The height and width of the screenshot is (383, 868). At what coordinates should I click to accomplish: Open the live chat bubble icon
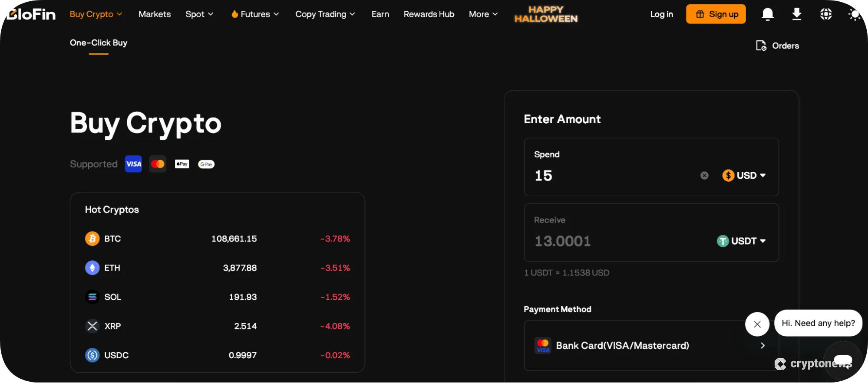pyautogui.click(x=842, y=360)
